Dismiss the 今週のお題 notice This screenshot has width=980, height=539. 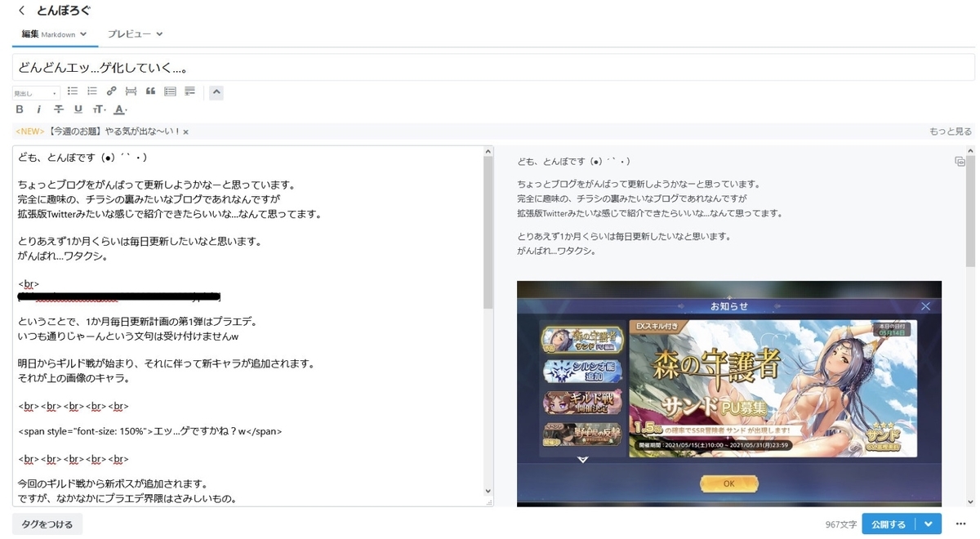point(186,132)
